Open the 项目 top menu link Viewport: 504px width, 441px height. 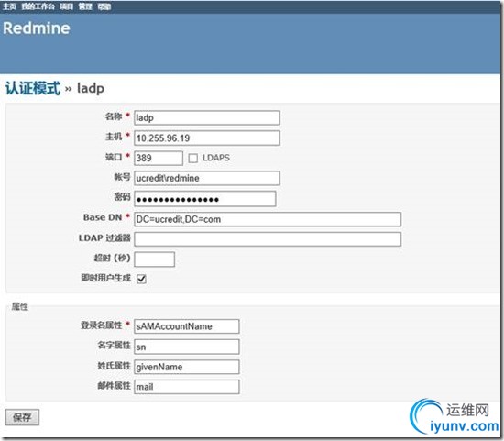click(x=67, y=6)
